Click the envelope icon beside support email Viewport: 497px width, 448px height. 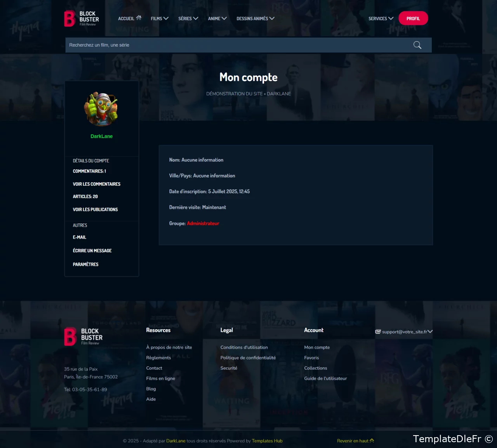coord(378,332)
